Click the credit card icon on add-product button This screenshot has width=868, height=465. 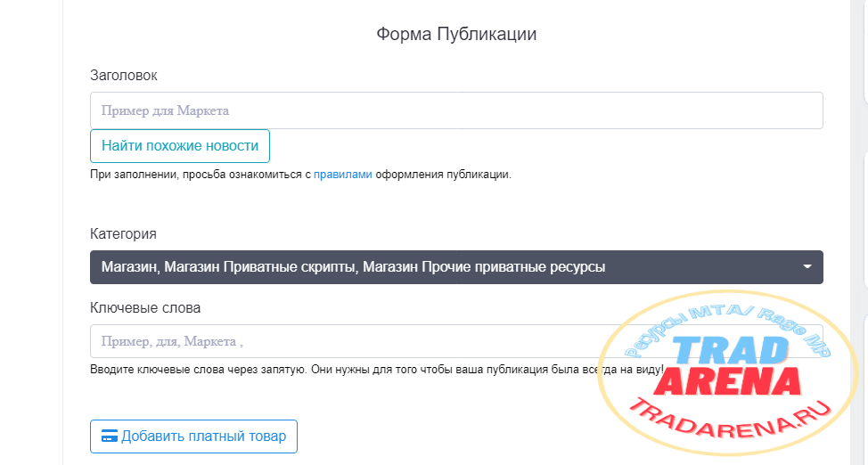[110, 436]
